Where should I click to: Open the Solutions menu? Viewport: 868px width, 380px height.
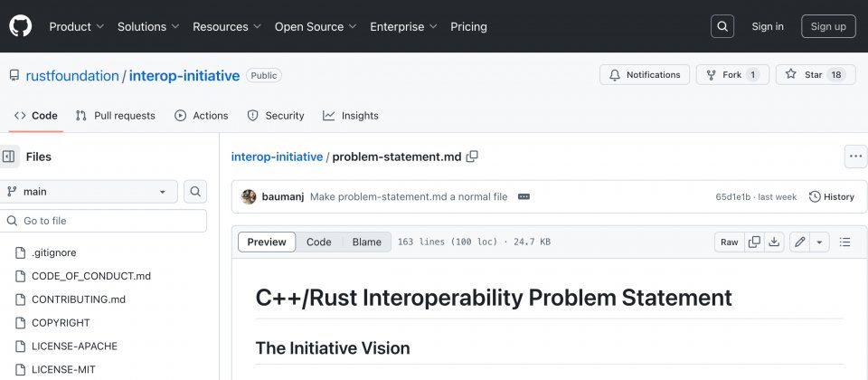[x=148, y=26]
